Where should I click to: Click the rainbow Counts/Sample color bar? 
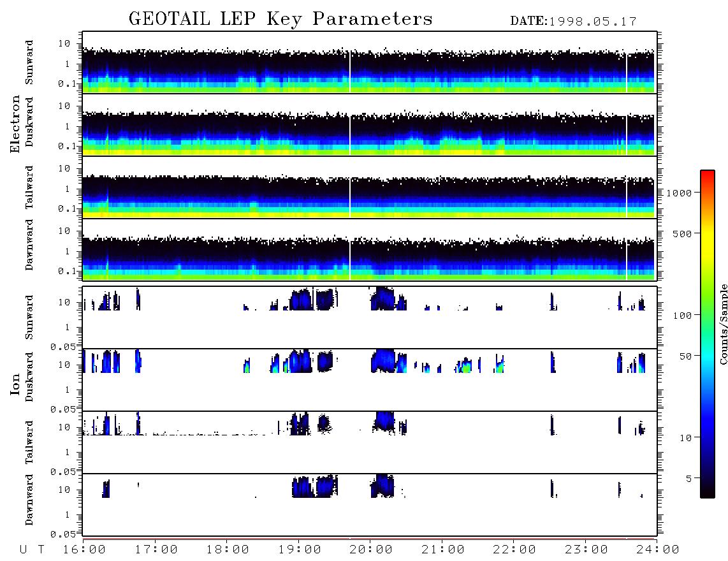pos(708,334)
